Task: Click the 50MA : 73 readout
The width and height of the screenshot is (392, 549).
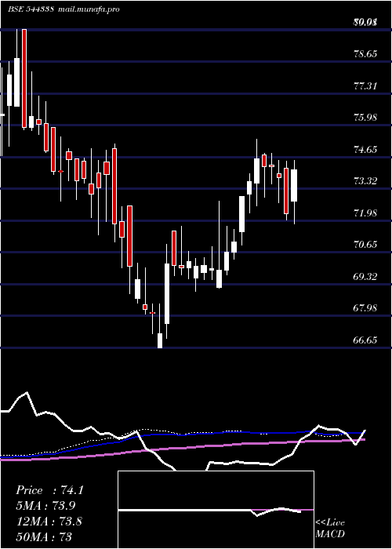Action: (x=44, y=536)
